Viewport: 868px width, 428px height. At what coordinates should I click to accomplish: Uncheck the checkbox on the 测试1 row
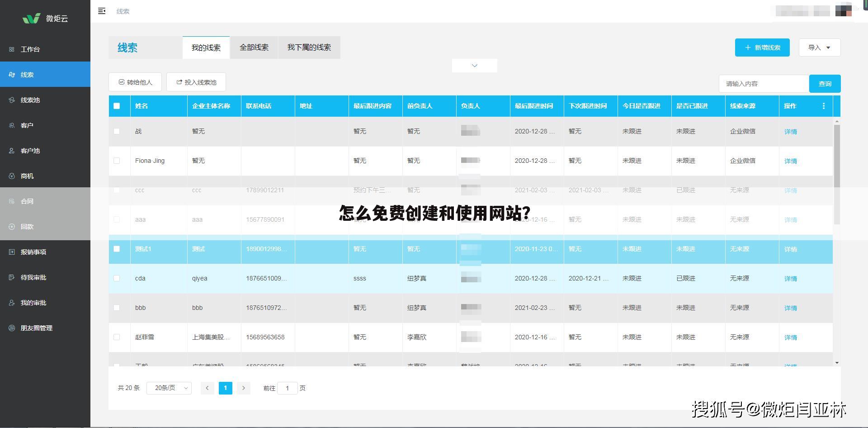pyautogui.click(x=118, y=249)
